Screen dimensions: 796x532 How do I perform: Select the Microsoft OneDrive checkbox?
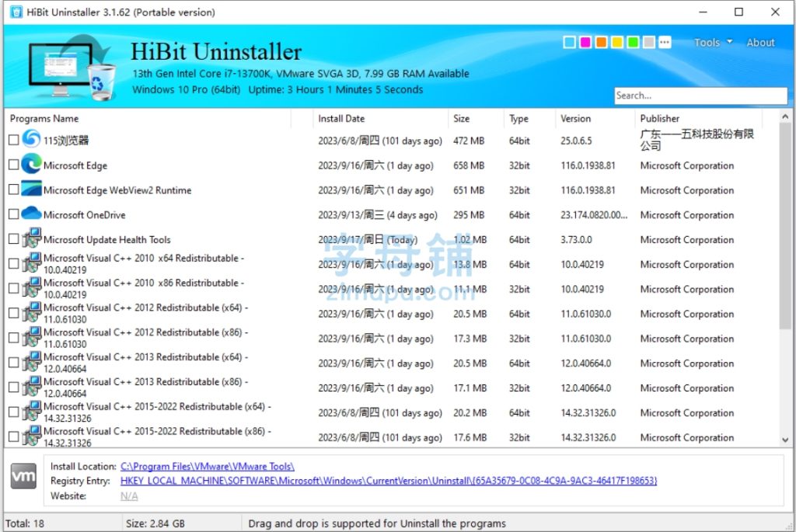[14, 214]
